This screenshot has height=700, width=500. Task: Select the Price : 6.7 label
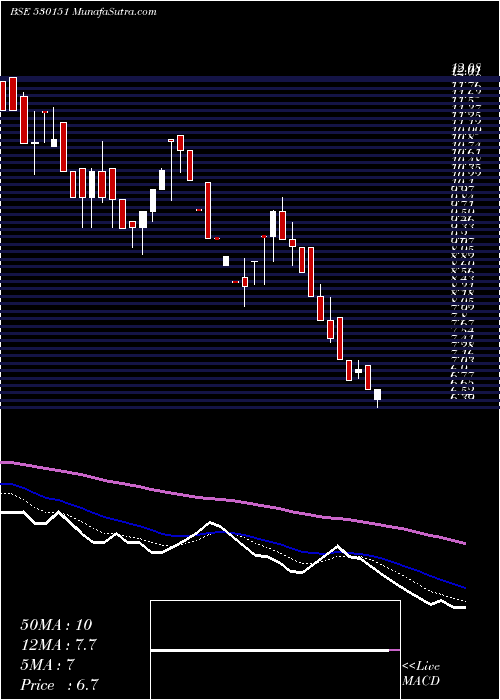click(x=59, y=685)
